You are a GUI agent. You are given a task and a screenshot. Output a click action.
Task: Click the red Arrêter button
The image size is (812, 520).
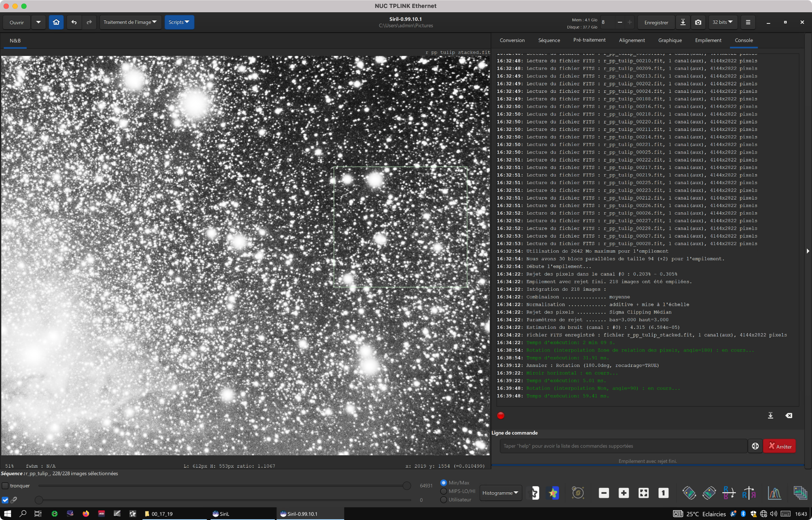[780, 446]
